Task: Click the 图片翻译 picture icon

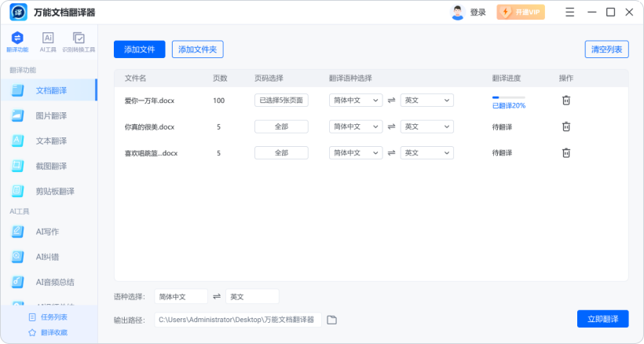Action: (17, 115)
